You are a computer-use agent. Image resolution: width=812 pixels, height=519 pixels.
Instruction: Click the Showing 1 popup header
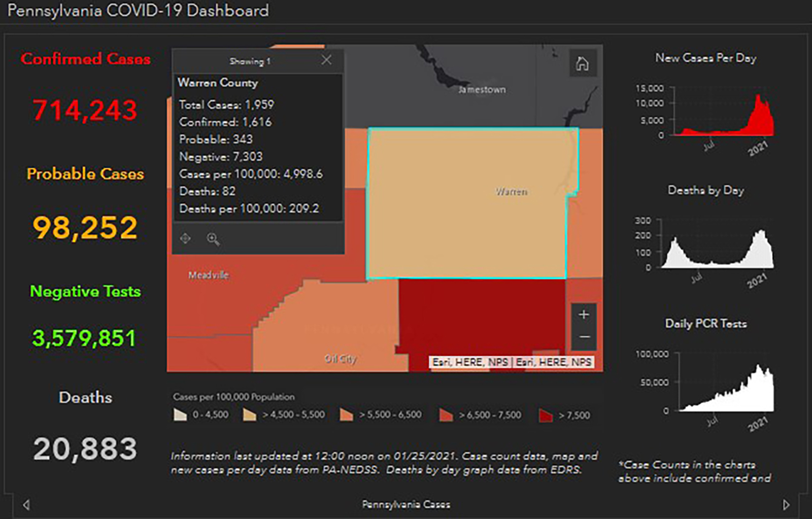(x=250, y=61)
